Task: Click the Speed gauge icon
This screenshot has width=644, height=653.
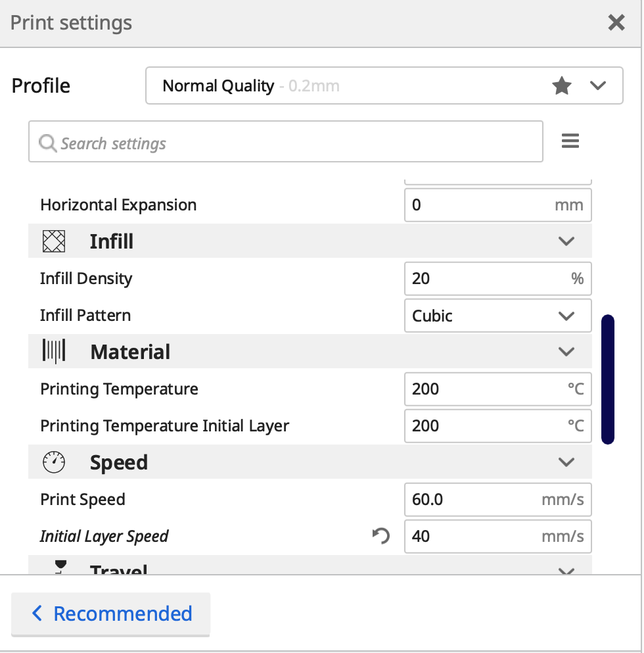Action: 54,462
